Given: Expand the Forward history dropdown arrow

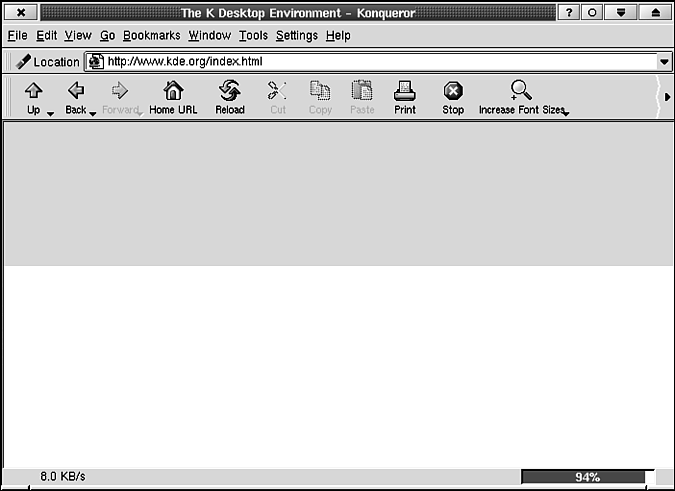Looking at the screenshot, I should coord(140,114).
